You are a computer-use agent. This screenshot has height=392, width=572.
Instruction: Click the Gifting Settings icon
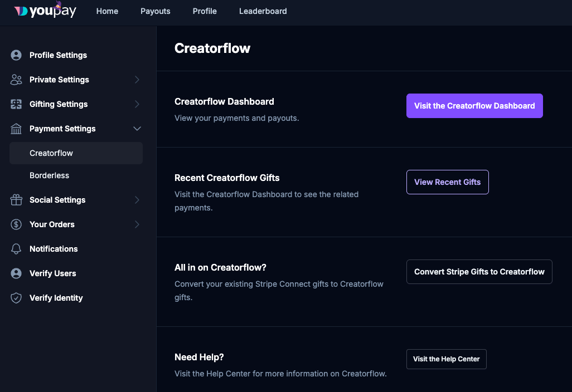pyautogui.click(x=16, y=104)
